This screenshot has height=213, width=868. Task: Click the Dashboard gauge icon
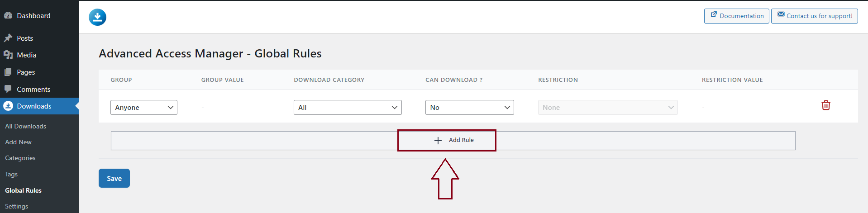click(8, 15)
